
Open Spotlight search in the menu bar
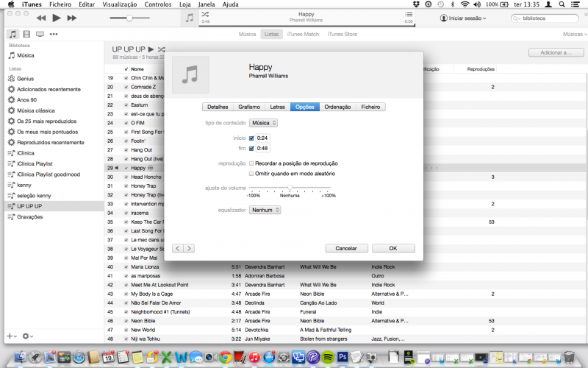[x=562, y=4]
